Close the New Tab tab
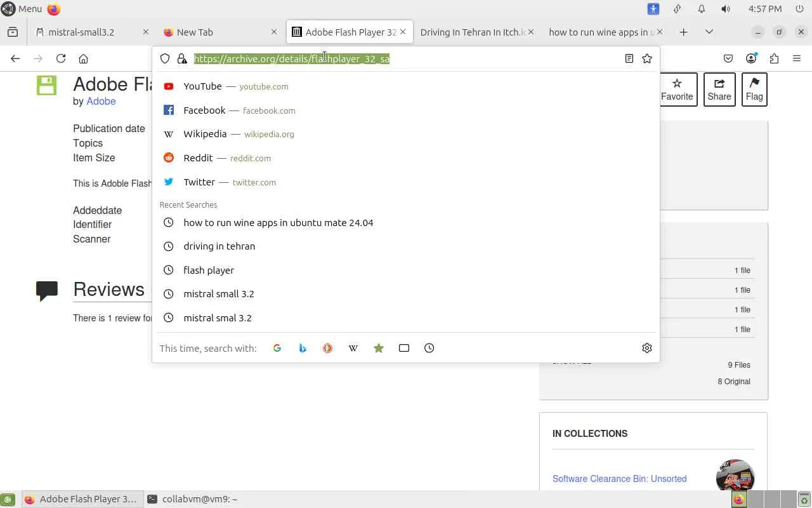The height and width of the screenshot is (508, 812). click(274, 32)
